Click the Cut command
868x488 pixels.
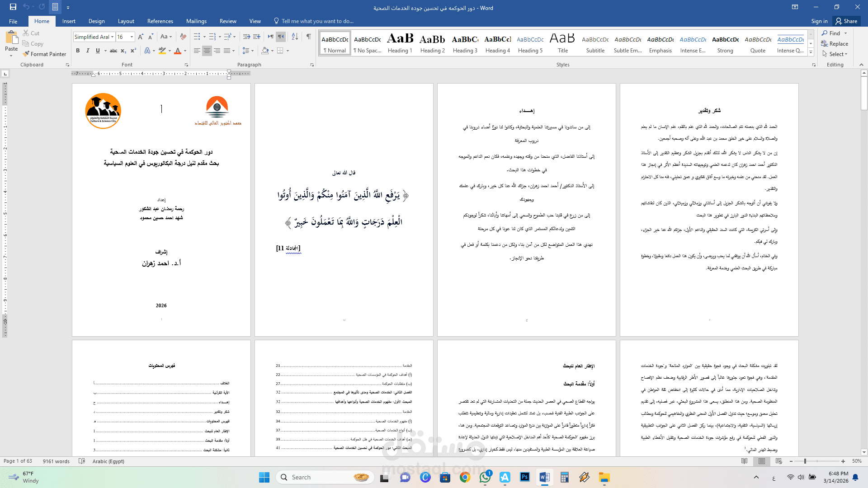pos(31,33)
